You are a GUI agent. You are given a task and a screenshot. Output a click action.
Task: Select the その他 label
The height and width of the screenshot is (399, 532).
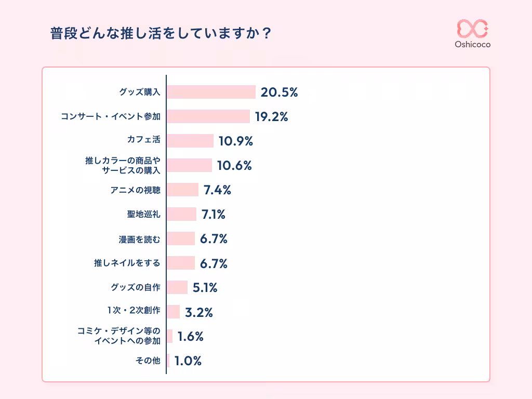(x=148, y=361)
